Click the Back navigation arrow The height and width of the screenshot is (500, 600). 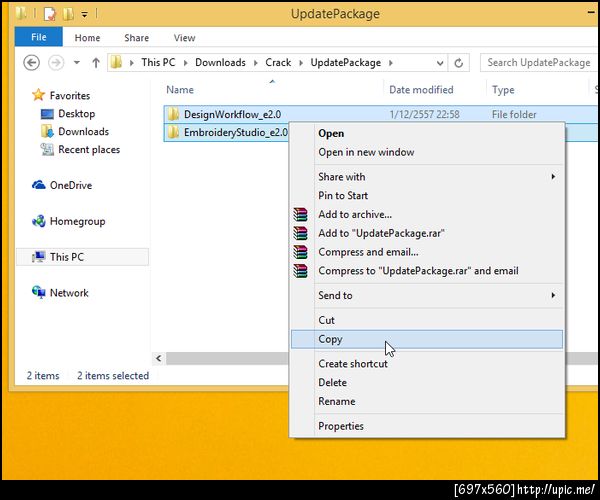click(31, 62)
